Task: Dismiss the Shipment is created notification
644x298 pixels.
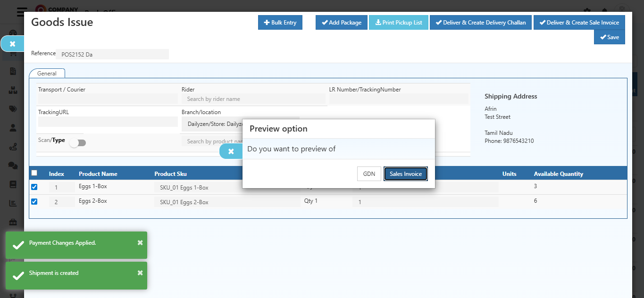Action: [140, 273]
